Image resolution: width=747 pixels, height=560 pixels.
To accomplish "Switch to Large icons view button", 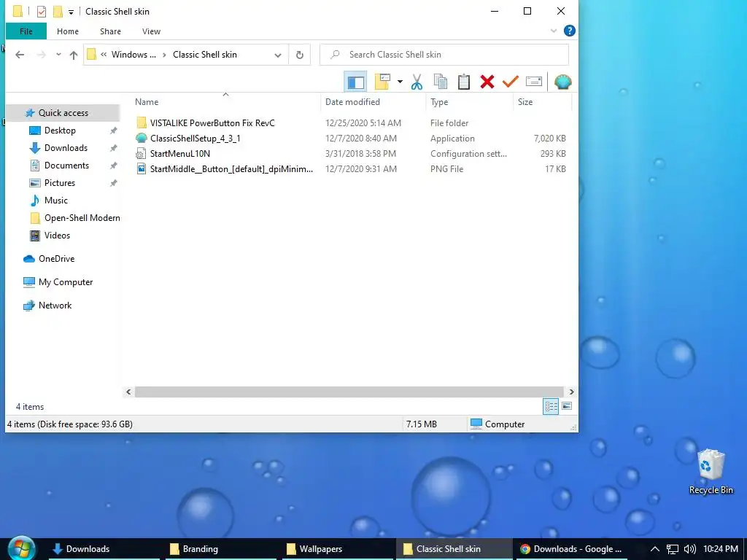I will click(x=566, y=406).
